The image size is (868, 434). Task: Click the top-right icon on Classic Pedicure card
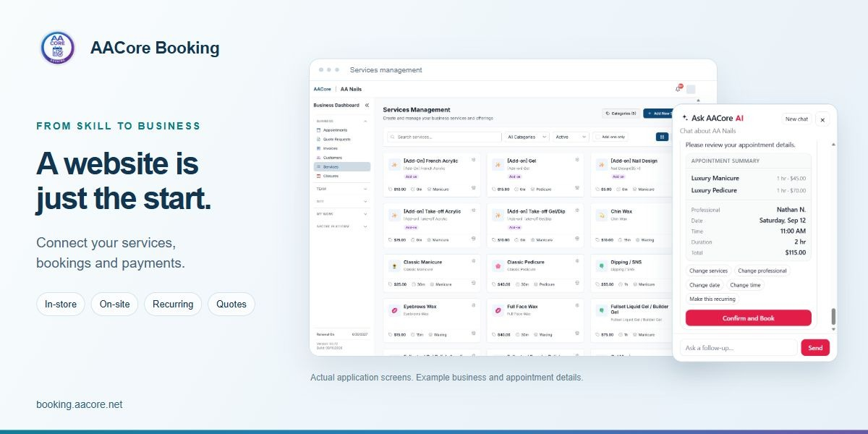click(x=576, y=261)
